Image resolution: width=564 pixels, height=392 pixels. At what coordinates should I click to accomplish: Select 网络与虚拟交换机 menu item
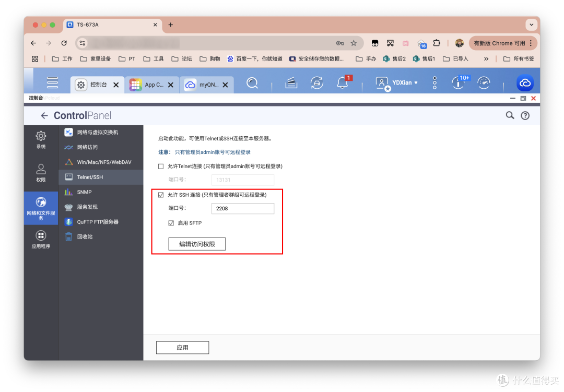click(101, 133)
